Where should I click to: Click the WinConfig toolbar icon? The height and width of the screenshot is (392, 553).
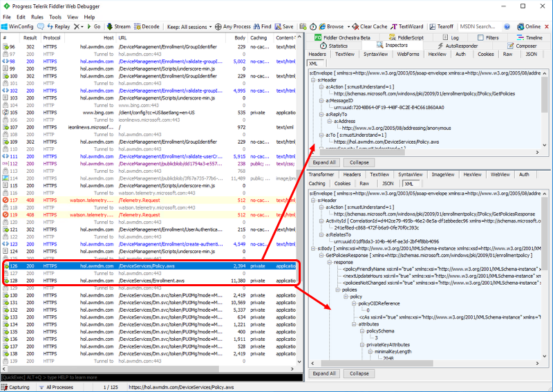click(x=6, y=26)
